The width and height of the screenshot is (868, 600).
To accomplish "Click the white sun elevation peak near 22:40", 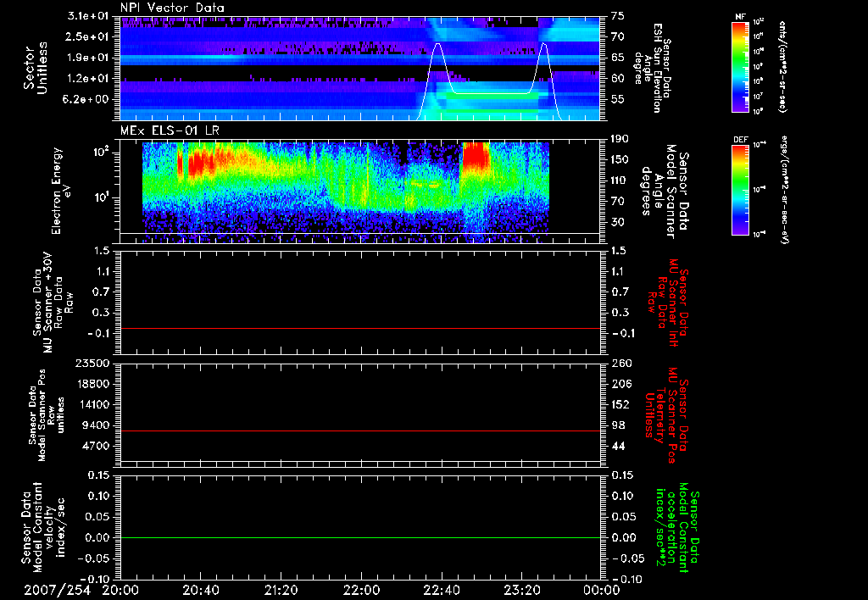I will (438, 44).
